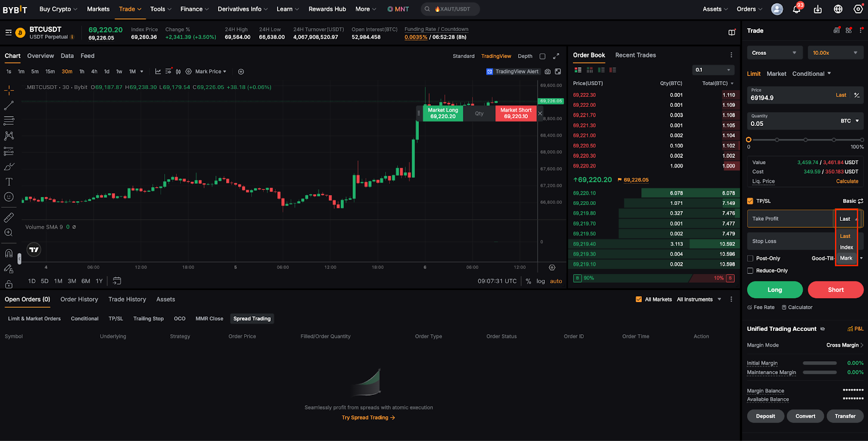This screenshot has height=441, width=868.
Task: Open the Calculator tool
Action: (797, 308)
